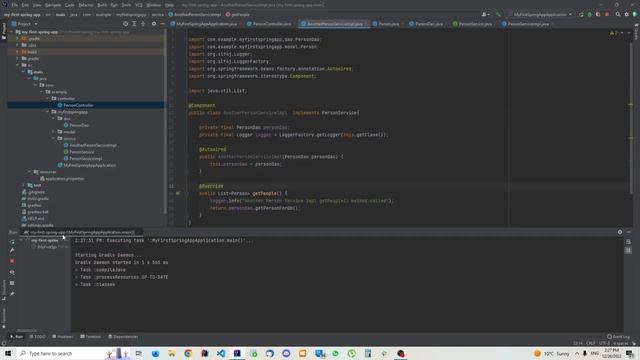Switch to MyFirstSpringAppApplication.java editor tab
The image size is (640, 360).
click(207, 24)
